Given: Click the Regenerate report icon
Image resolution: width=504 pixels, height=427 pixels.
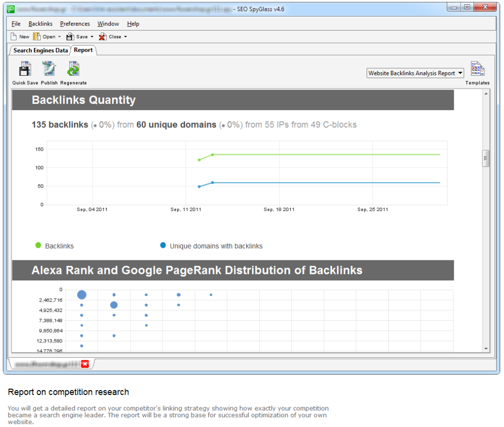Looking at the screenshot, I should click(x=73, y=69).
